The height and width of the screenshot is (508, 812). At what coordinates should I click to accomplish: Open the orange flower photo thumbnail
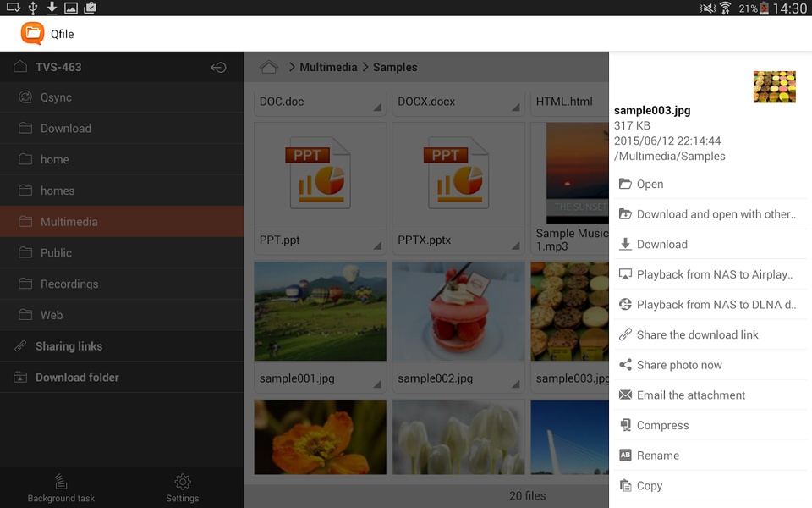[x=320, y=437]
